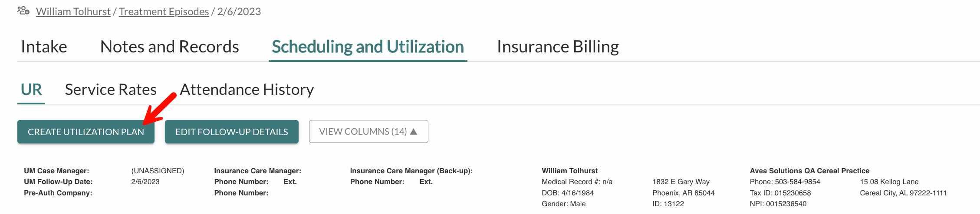Open the Attendance History sub-tab
This screenshot has height=214, width=980.
[x=247, y=90]
